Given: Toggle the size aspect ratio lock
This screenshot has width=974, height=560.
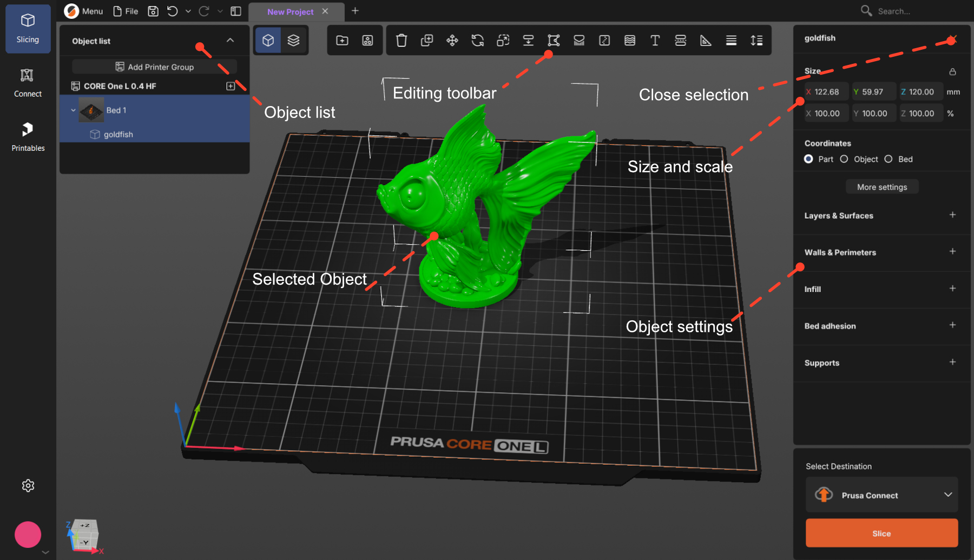Looking at the screenshot, I should [x=952, y=71].
